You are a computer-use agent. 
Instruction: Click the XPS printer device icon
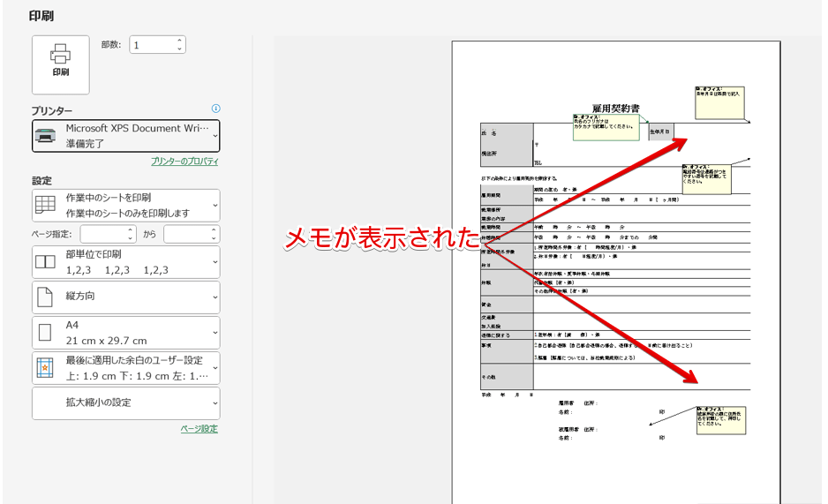44,135
